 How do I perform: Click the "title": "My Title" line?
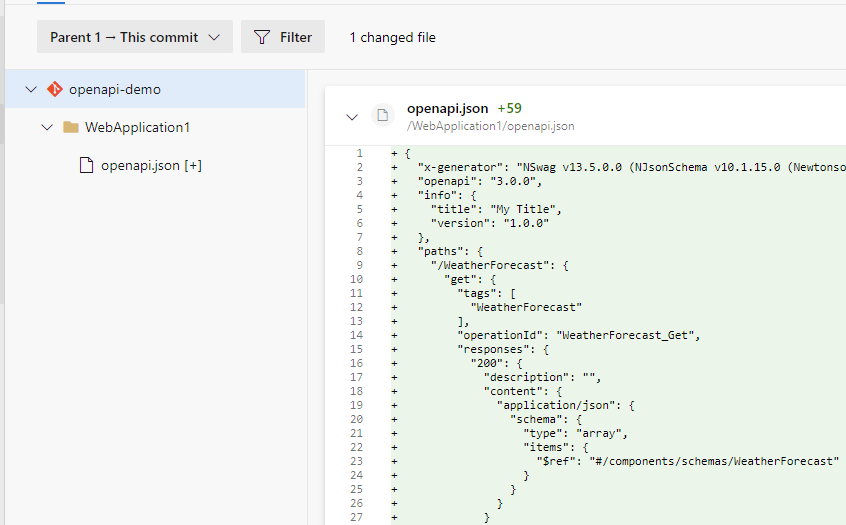[x=496, y=209]
